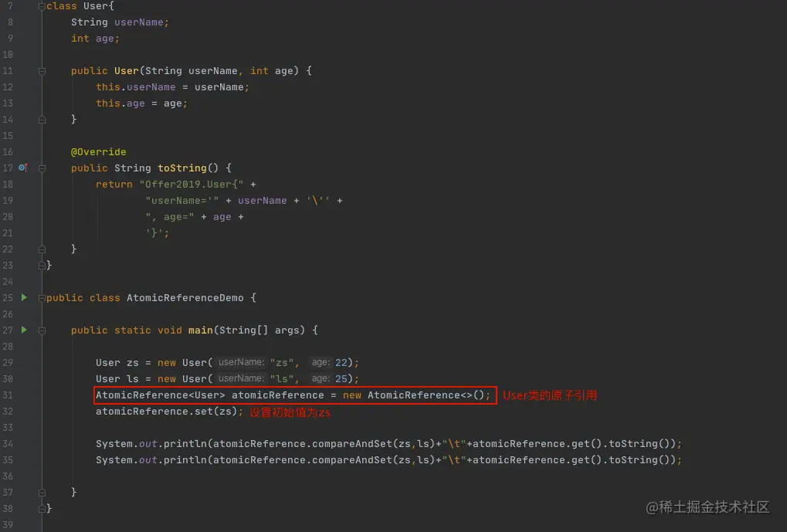Run main method from line 27 gutter arrow

pos(24,330)
